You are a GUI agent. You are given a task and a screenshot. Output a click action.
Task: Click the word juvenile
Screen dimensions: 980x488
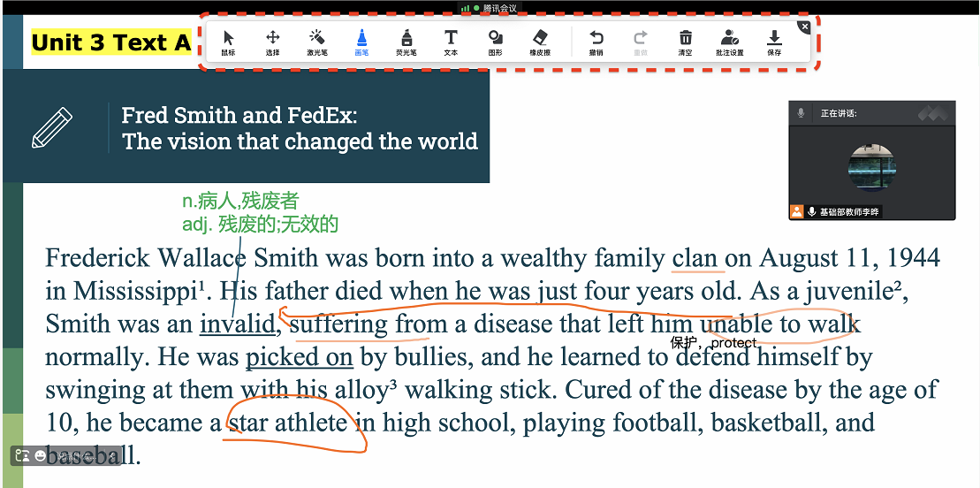click(852, 291)
